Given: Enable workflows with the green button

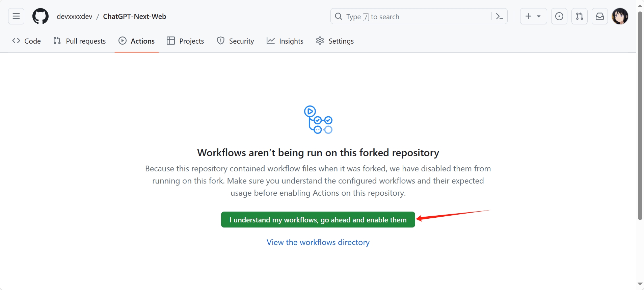Looking at the screenshot, I should [318, 220].
